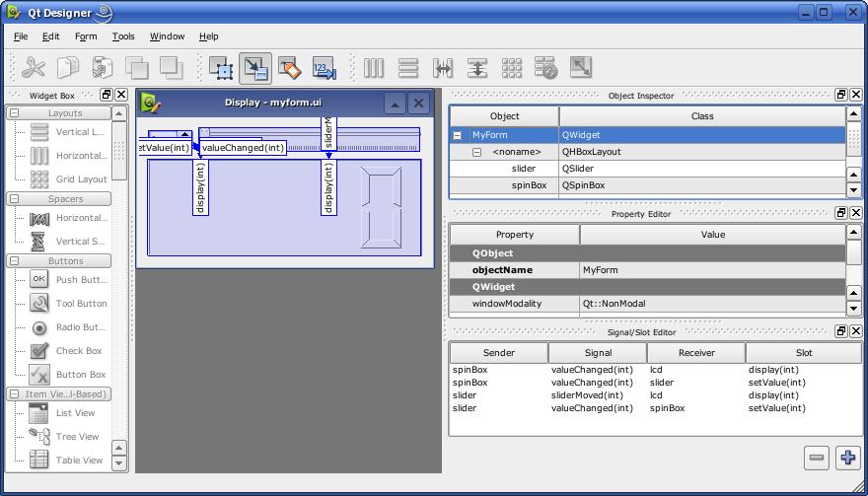Viewport: 868px width, 496px height.
Task: Click the Bring to Front toolbar icon
Action: (171, 68)
